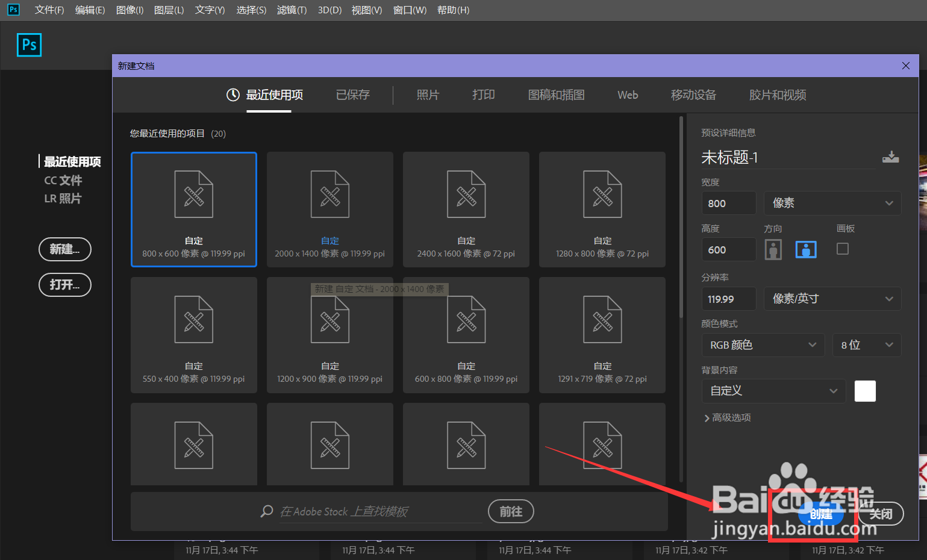Viewport: 927px width, 560px height.
Task: Open the 自定义 background content dropdown
Action: coord(774,391)
